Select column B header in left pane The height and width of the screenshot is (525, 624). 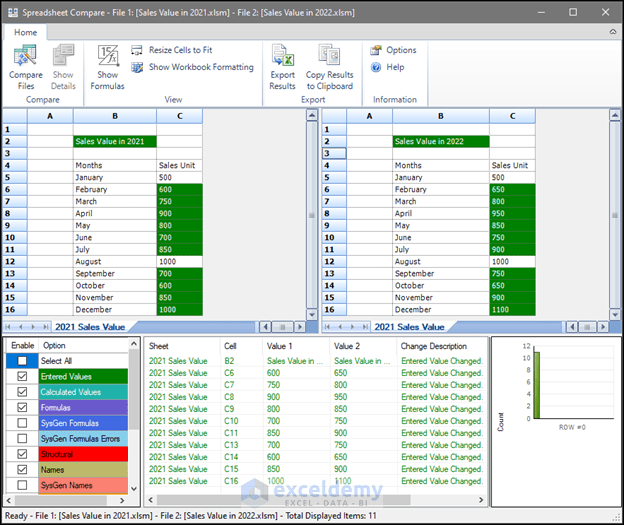click(x=115, y=116)
